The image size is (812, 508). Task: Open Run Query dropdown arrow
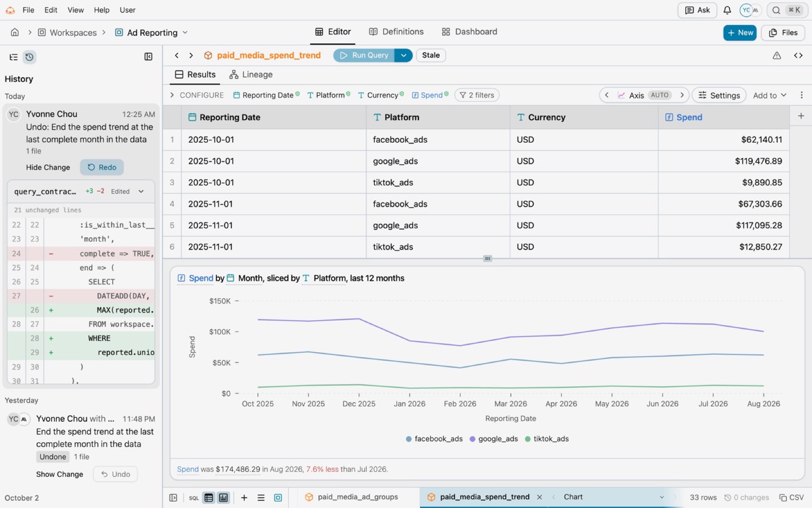coord(403,55)
